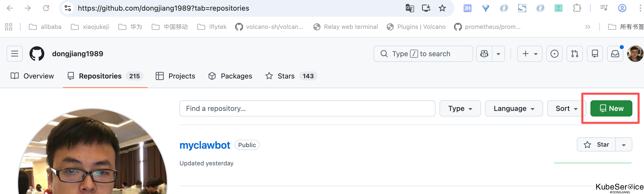The height and width of the screenshot is (194, 644).
Task: Click the GitHub Octocat logo
Action: pos(37,54)
